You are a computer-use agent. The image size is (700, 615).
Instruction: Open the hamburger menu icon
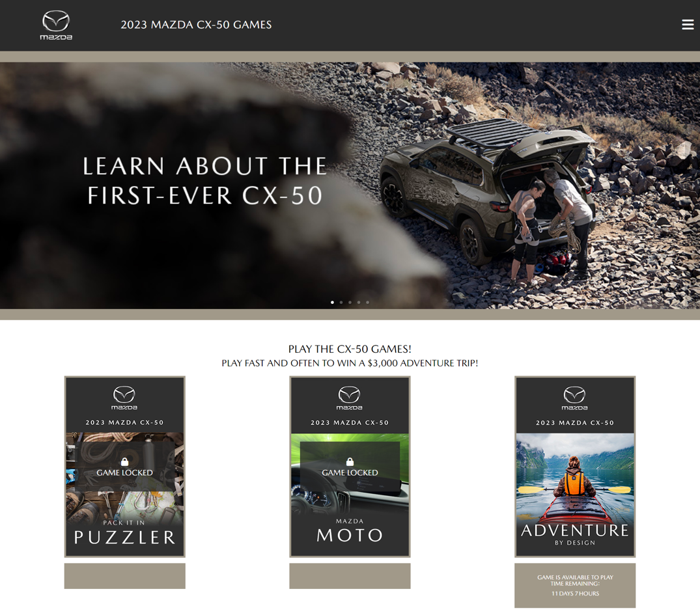pos(688,25)
